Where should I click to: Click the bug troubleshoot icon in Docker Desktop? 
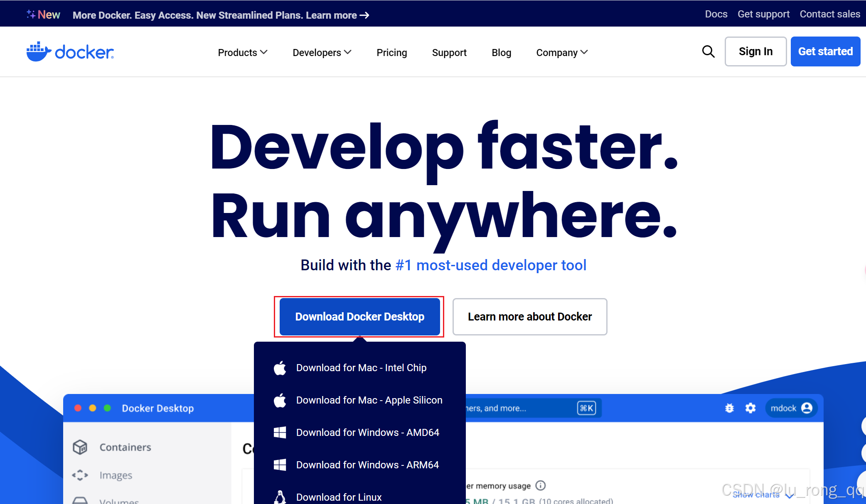click(x=729, y=408)
